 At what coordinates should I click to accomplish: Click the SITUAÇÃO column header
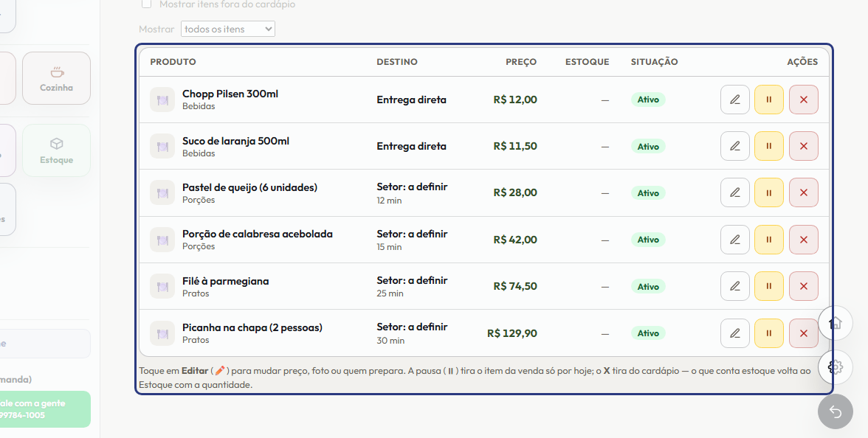(x=654, y=62)
